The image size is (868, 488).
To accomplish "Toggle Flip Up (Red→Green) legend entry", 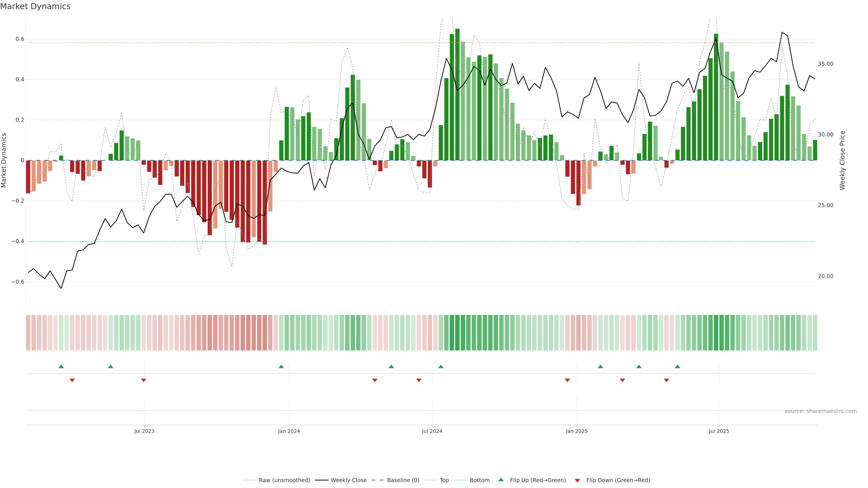I will pos(538,480).
